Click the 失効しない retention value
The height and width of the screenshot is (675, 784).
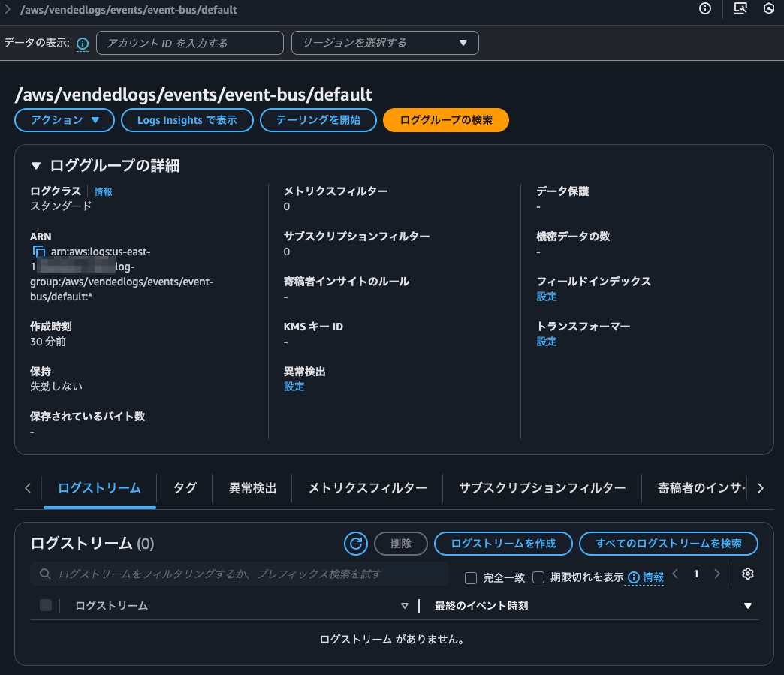click(x=56, y=387)
